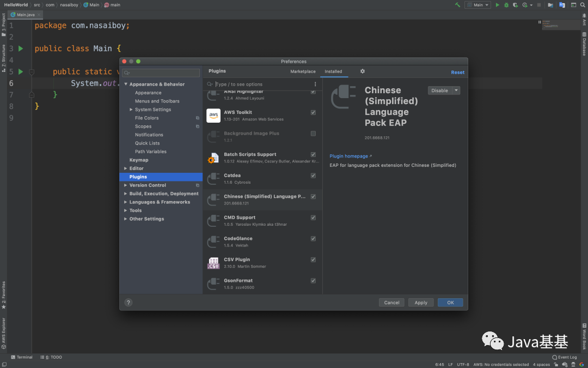Click the Disable plugin button
The width and height of the screenshot is (588, 368).
click(x=440, y=91)
